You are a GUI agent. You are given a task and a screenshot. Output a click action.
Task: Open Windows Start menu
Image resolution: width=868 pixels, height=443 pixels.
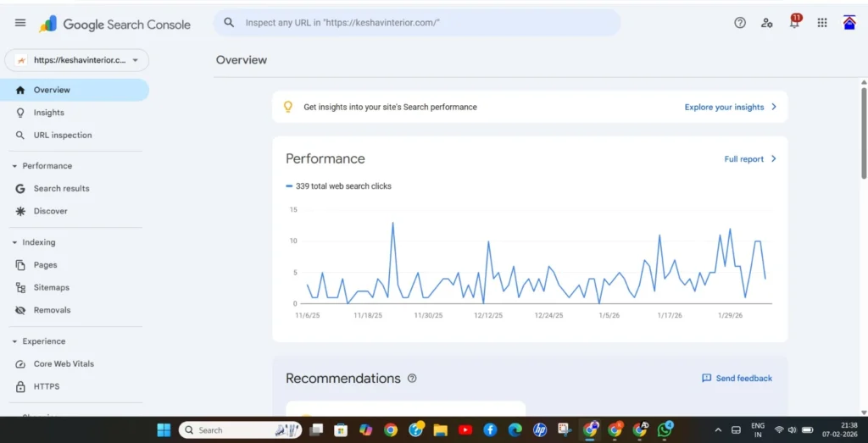(164, 429)
